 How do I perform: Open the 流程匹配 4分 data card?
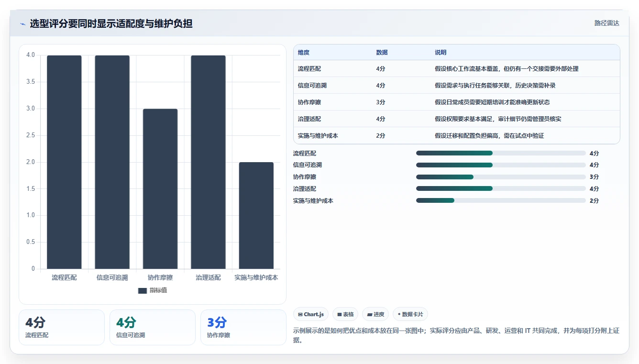[x=62, y=327]
